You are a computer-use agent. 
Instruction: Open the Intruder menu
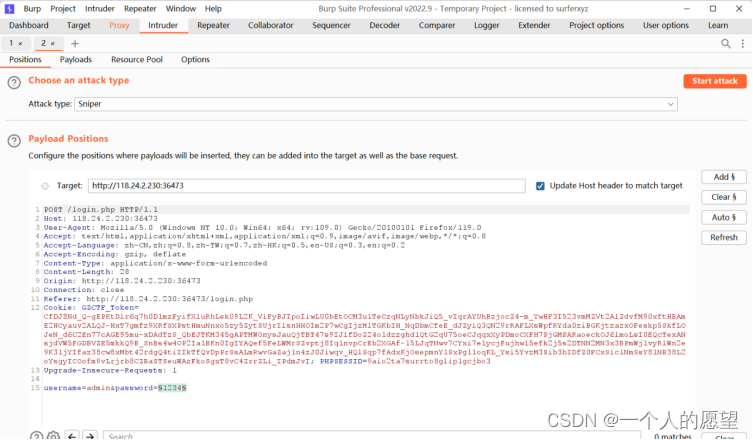coord(100,9)
